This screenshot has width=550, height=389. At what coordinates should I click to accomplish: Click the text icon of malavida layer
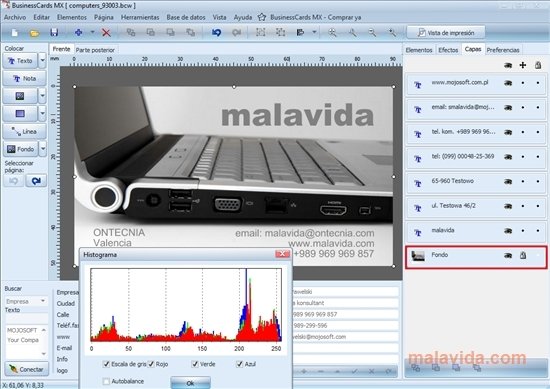(x=418, y=233)
